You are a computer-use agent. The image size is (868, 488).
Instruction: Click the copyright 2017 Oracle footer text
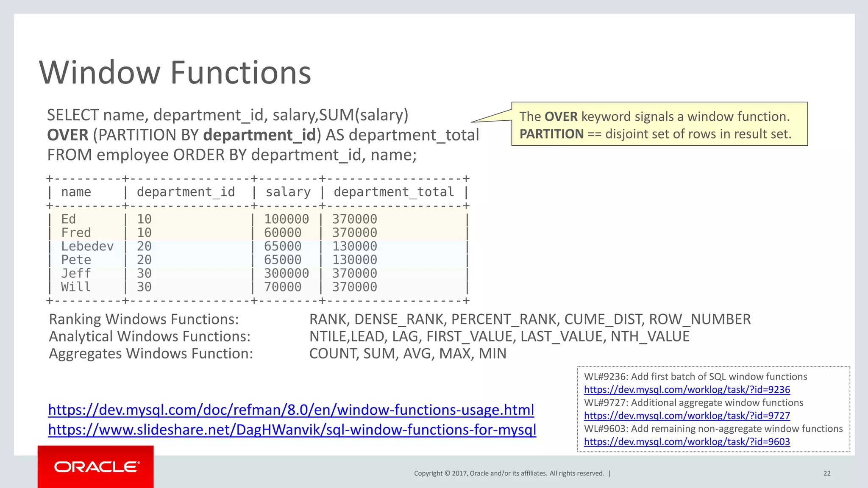click(x=509, y=474)
